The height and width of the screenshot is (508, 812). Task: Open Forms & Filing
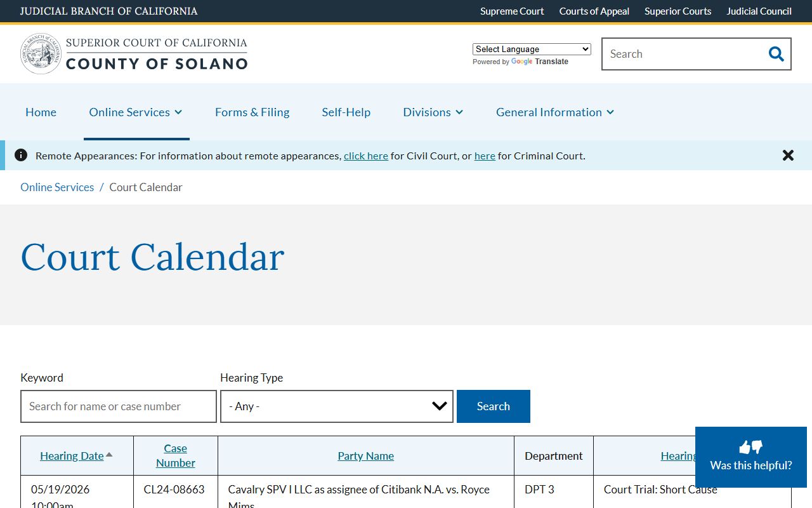pyautogui.click(x=252, y=112)
